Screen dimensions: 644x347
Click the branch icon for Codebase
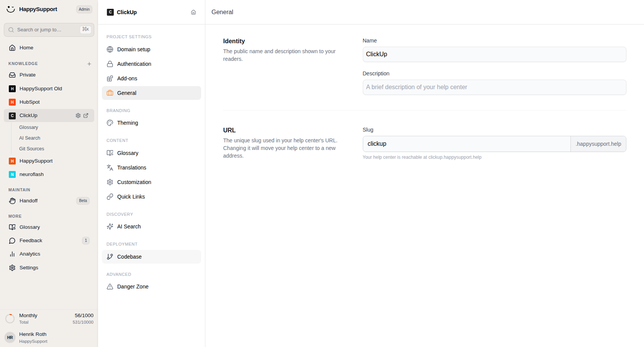pos(110,257)
